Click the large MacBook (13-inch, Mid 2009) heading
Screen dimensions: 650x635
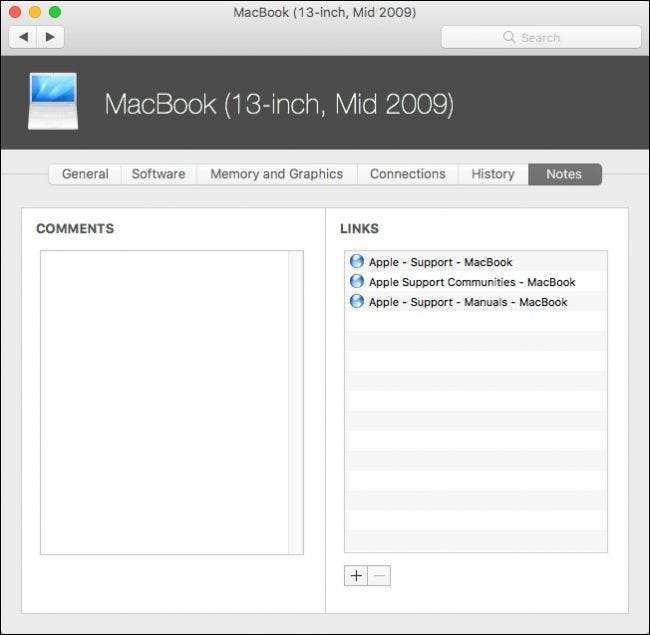[x=279, y=104]
